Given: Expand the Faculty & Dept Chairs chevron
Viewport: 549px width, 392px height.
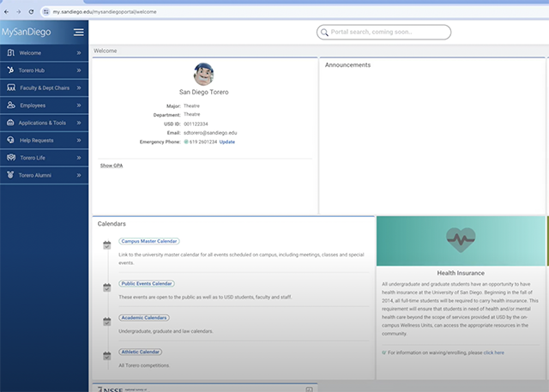Looking at the screenshot, I should point(79,87).
